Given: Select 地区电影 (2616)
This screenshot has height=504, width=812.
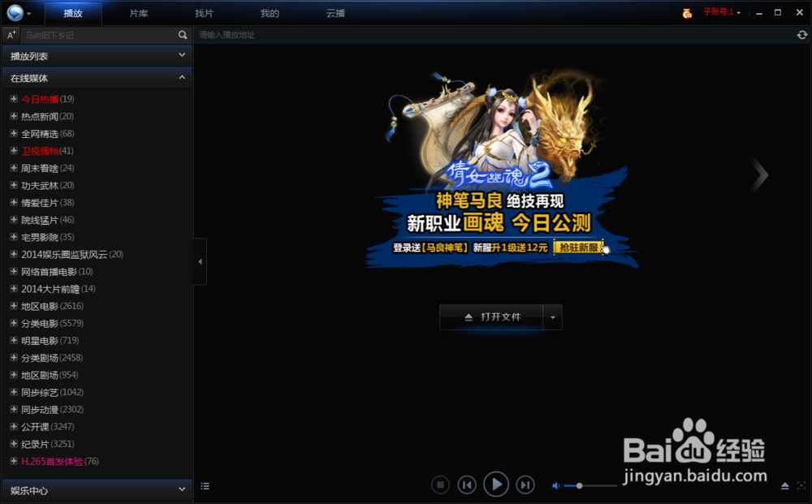Looking at the screenshot, I should 52,306.
